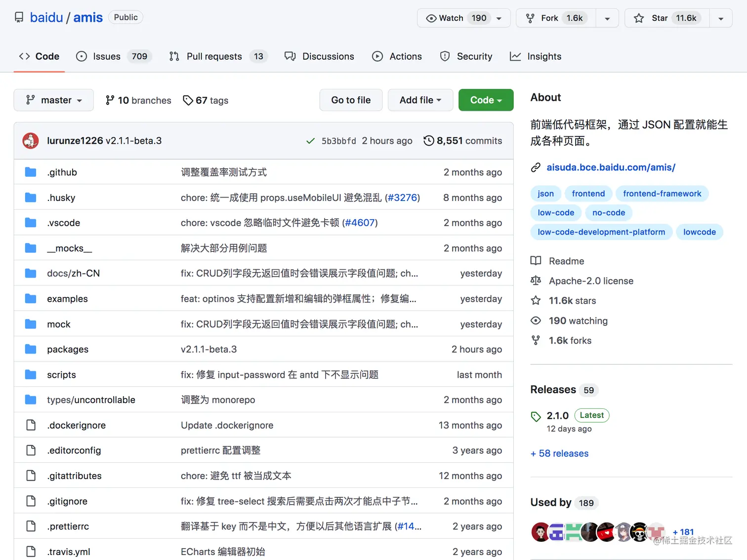The height and width of the screenshot is (560, 747).
Task: Click the .vscode folder icon
Action: click(31, 223)
